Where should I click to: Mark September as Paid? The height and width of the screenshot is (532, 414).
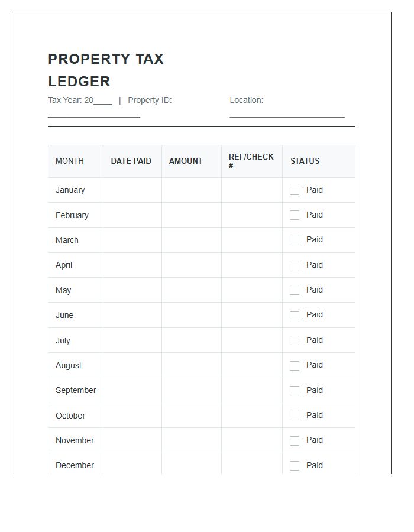(295, 391)
